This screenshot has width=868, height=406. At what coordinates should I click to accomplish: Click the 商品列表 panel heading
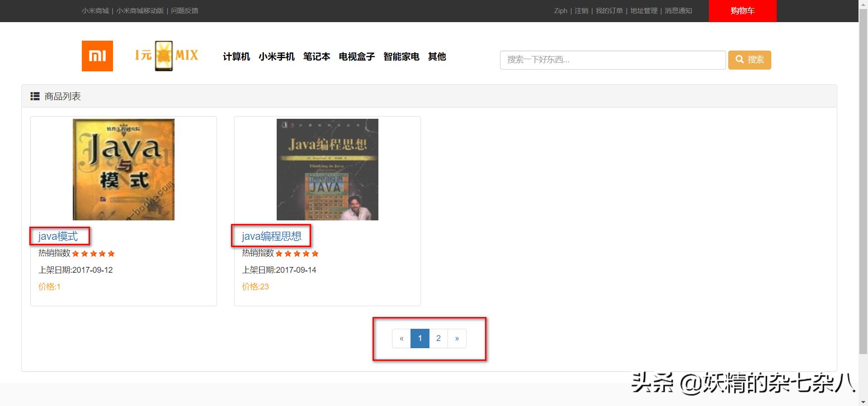pos(429,96)
